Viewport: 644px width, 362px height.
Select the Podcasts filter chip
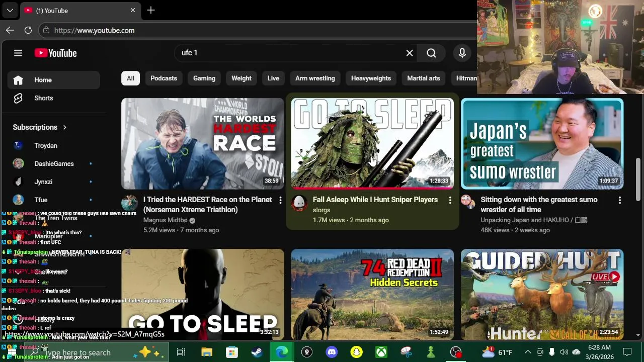click(164, 78)
